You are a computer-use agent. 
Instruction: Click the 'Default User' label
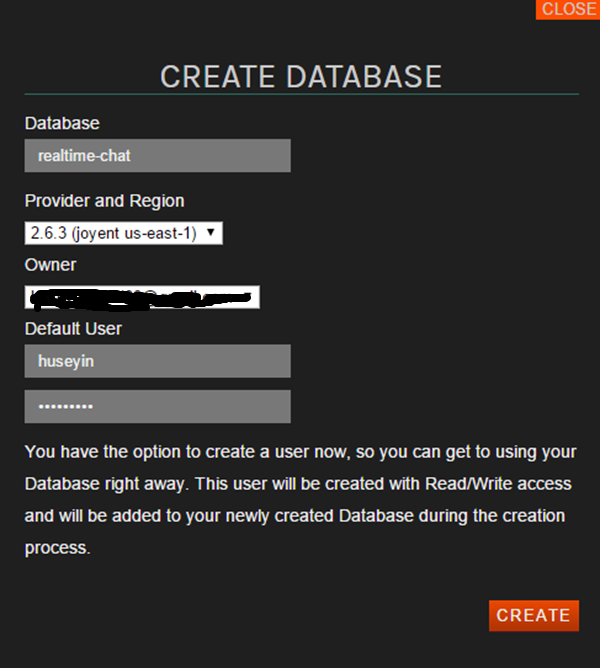tap(73, 328)
